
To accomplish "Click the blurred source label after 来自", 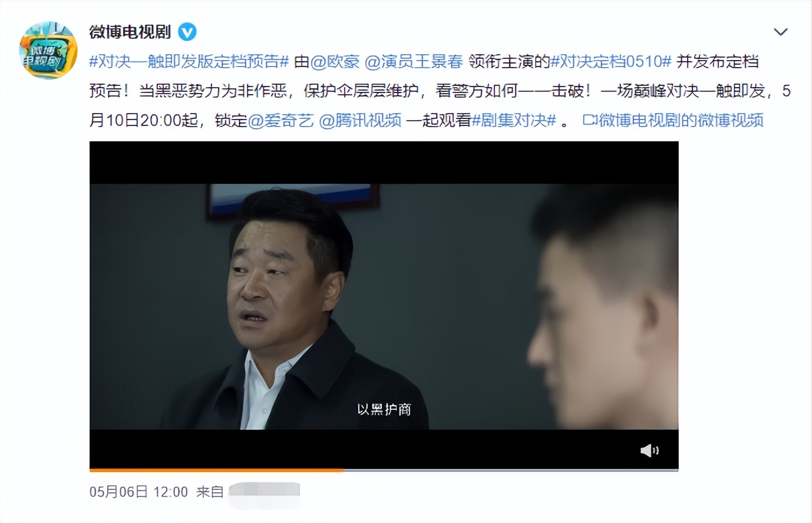I will coord(264,492).
